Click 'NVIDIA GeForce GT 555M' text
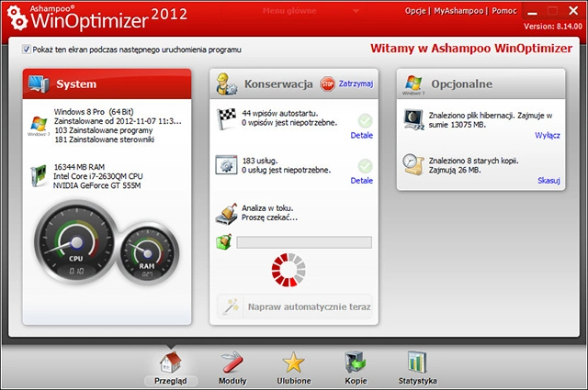Image resolution: width=588 pixels, height=390 pixels. pyautogui.click(x=96, y=185)
